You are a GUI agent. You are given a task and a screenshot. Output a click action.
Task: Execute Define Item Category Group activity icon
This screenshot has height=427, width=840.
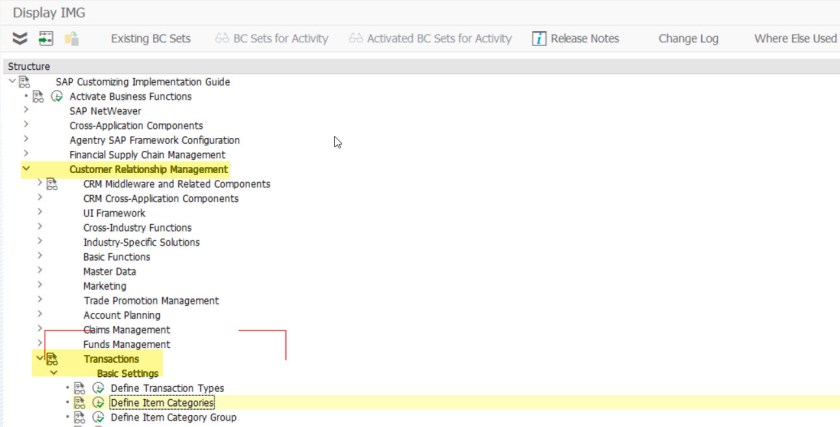[98, 417]
